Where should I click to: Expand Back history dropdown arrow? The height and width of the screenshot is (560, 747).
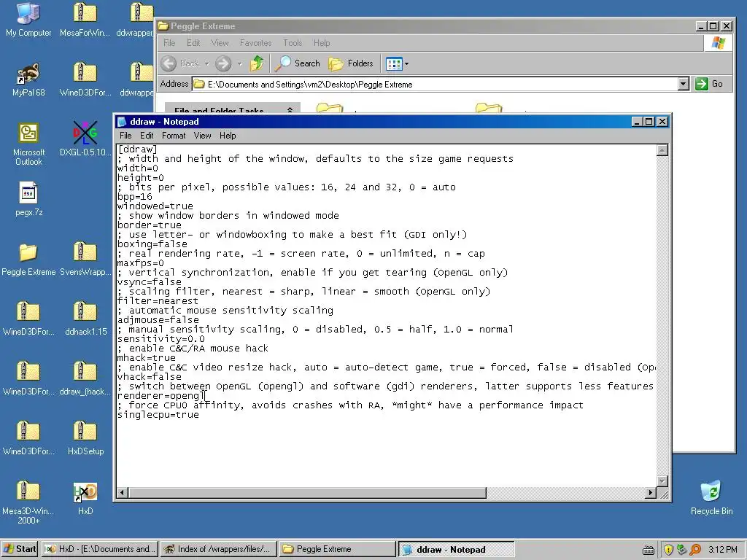click(206, 63)
